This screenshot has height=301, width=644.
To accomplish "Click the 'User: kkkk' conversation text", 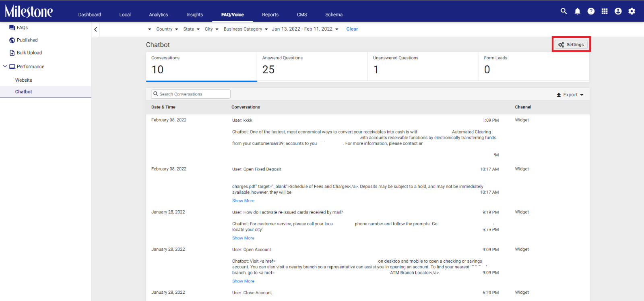I will (242, 120).
